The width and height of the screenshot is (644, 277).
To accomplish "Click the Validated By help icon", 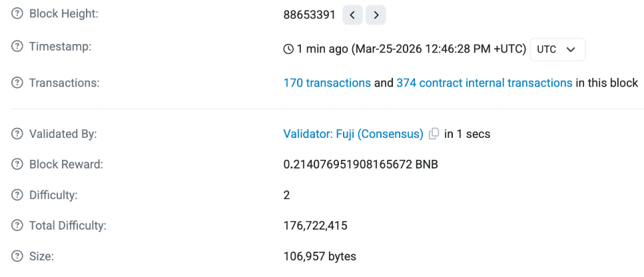I will pyautogui.click(x=17, y=135).
